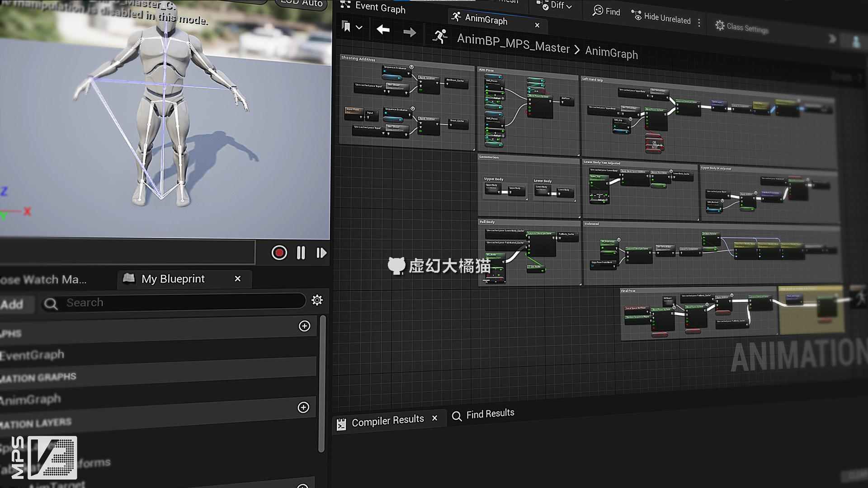Image resolution: width=868 pixels, height=488 pixels.
Task: Toggle Hide Unrelated nodes
Action: pyautogui.click(x=661, y=18)
